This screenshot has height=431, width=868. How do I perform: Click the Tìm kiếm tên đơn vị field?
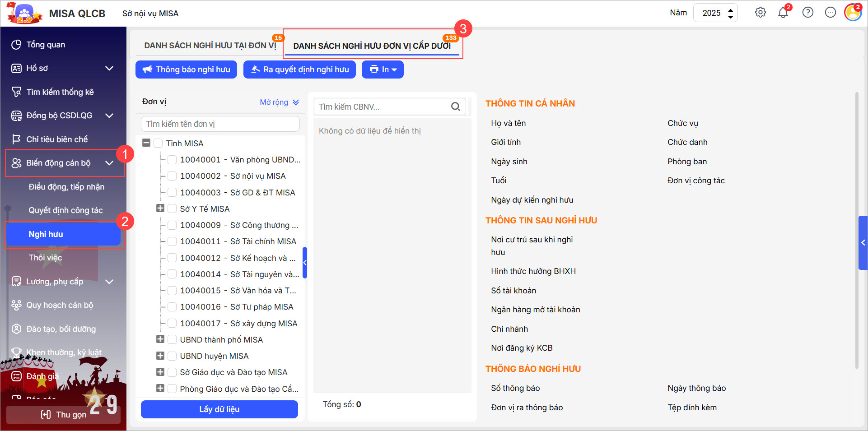(220, 124)
